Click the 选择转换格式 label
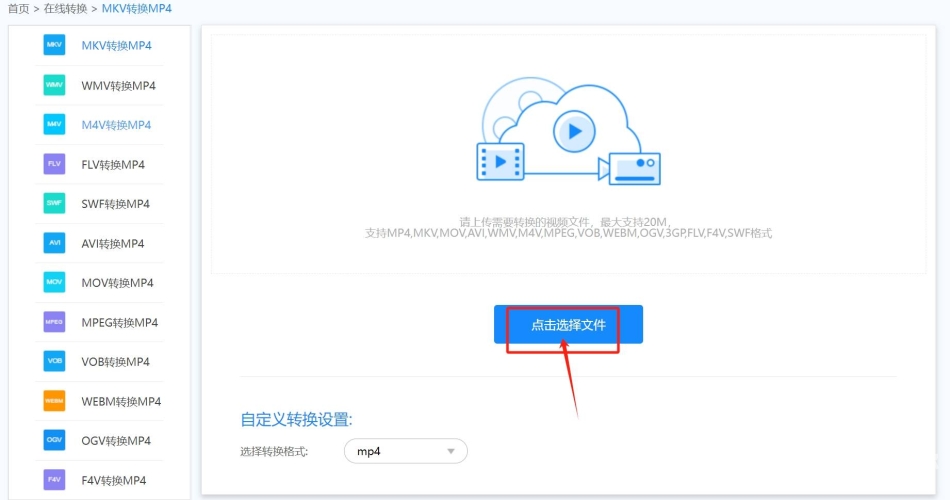950x500 pixels. [274, 452]
